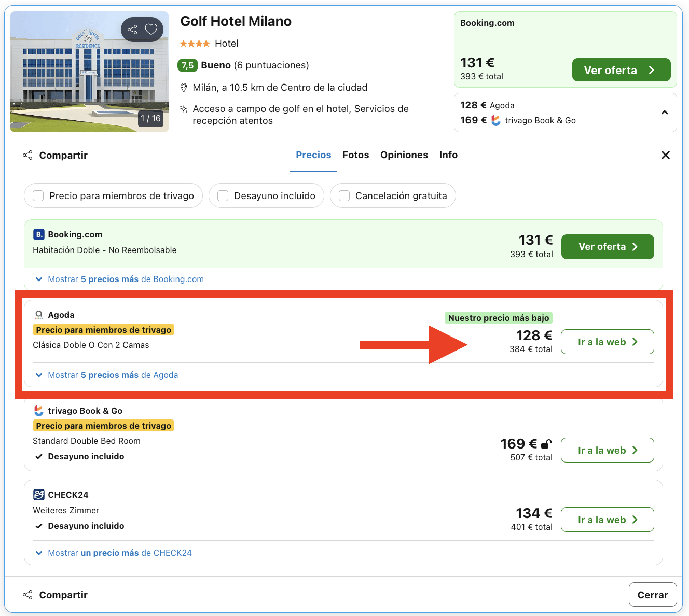Click Ir a la web for trivago Book & Go
The width and height of the screenshot is (689, 616).
tap(608, 450)
